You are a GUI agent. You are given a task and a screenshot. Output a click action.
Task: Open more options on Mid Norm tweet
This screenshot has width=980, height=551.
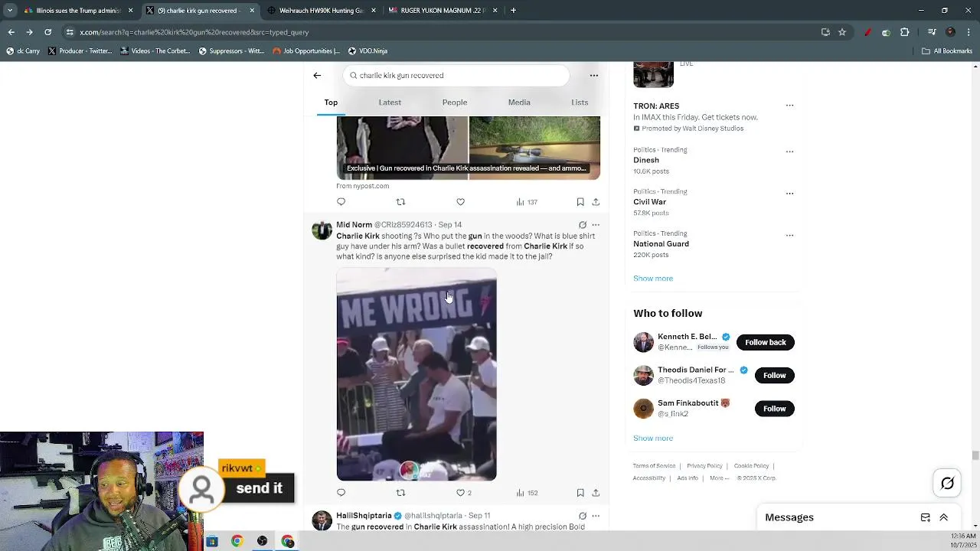click(596, 225)
